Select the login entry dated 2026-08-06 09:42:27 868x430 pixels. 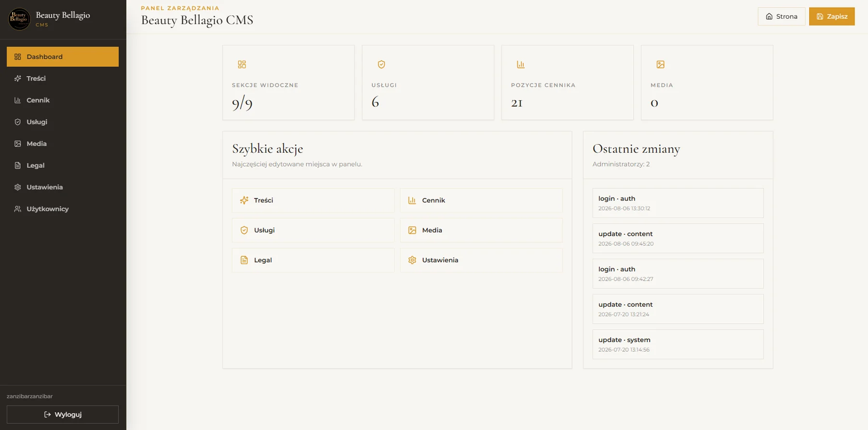coord(678,274)
